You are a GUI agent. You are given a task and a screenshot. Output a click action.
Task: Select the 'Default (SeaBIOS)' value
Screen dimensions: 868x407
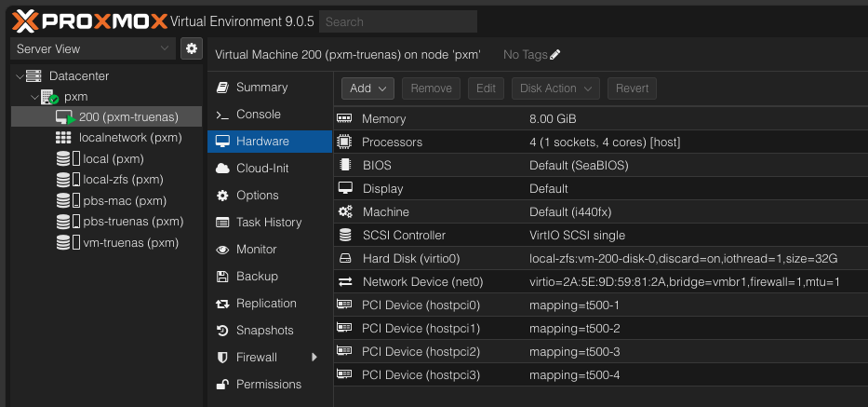point(579,165)
